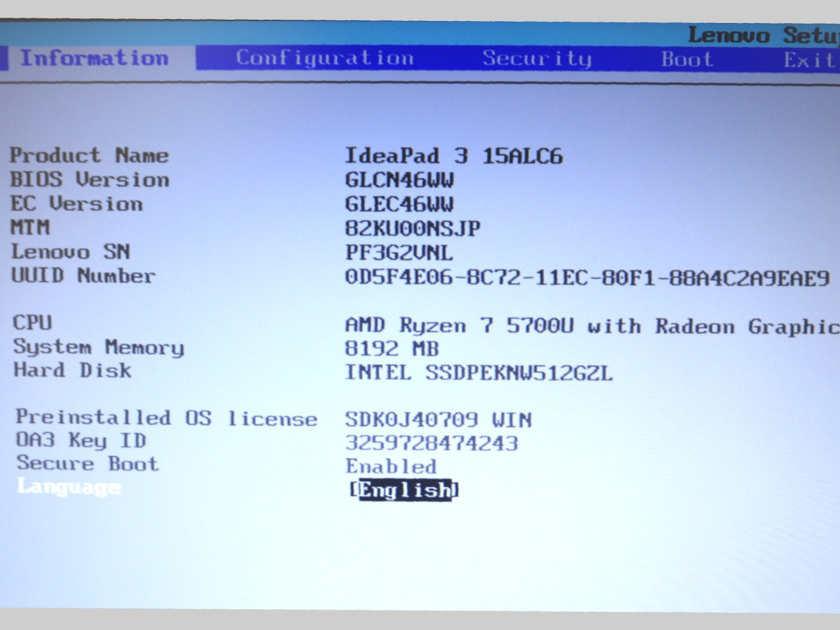Click the IdeaPad 3 15ALC6 product name

453,156
